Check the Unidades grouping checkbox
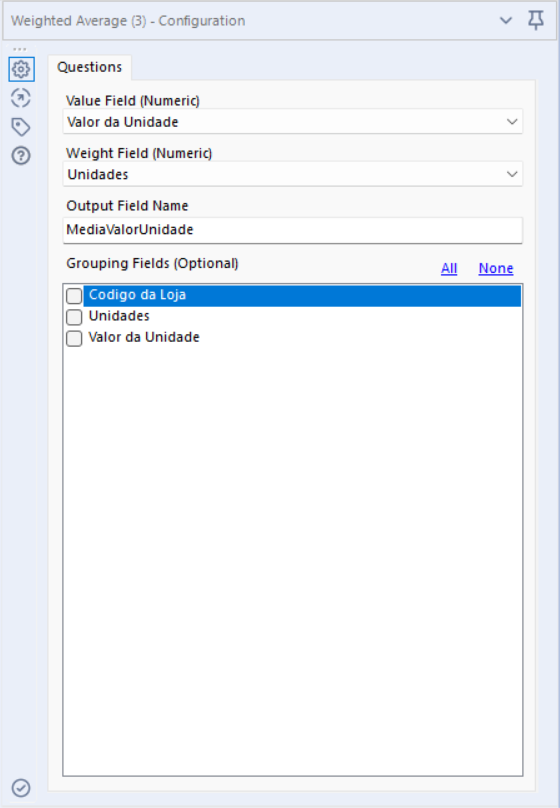Image resolution: width=560 pixels, height=808 pixels. 74,317
